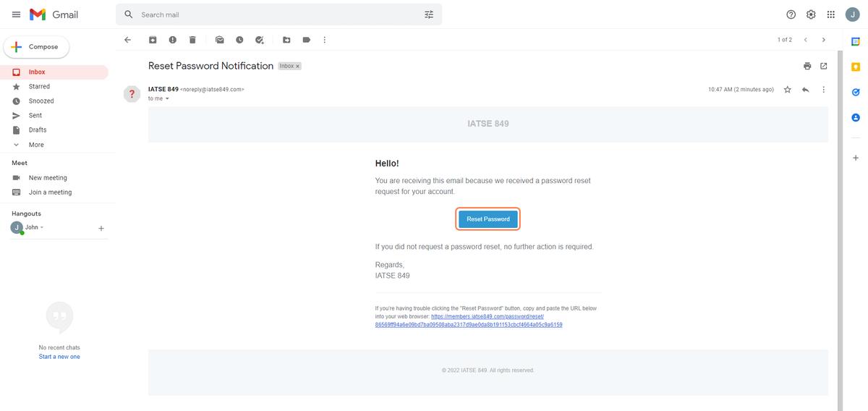Screen dimensions: 868x411
Task: Open Google Keep side panel
Action: (x=855, y=67)
